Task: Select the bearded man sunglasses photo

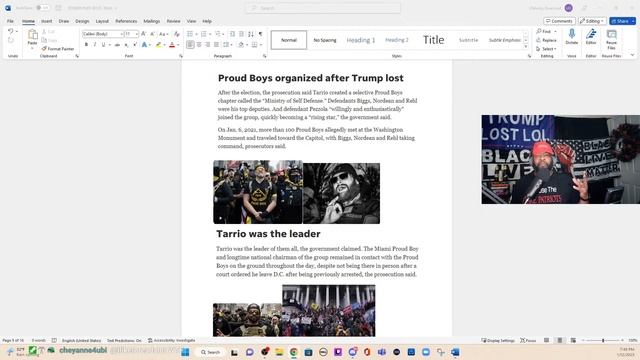Action: tap(341, 193)
